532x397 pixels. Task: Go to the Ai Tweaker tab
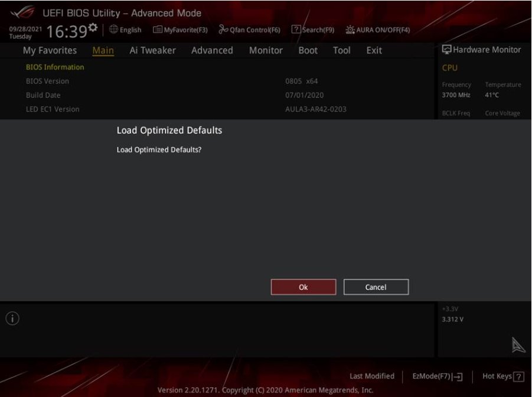[x=152, y=51]
